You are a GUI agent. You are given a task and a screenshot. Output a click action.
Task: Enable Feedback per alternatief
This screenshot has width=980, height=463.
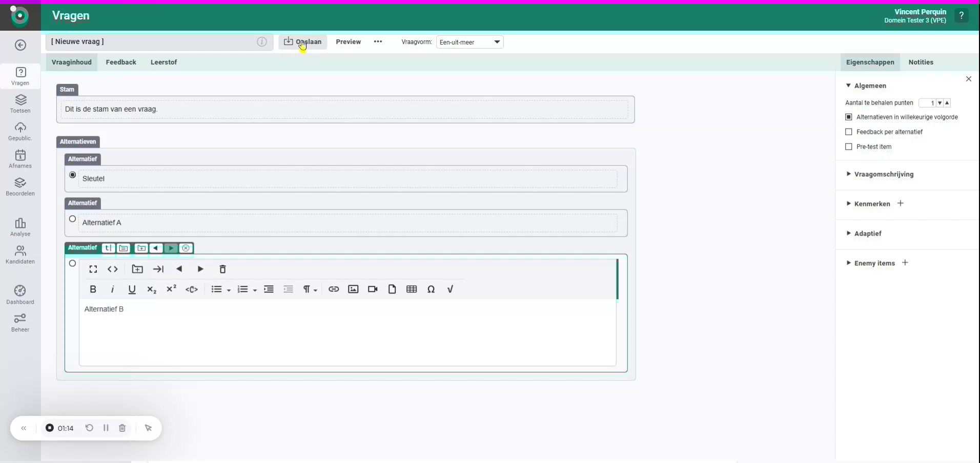pyautogui.click(x=849, y=132)
